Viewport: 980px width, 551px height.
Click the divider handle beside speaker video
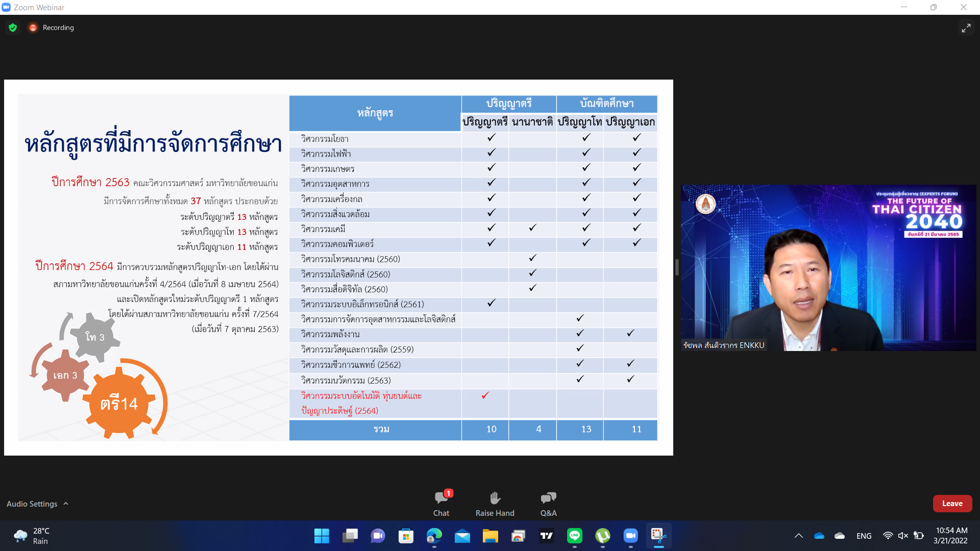point(677,267)
